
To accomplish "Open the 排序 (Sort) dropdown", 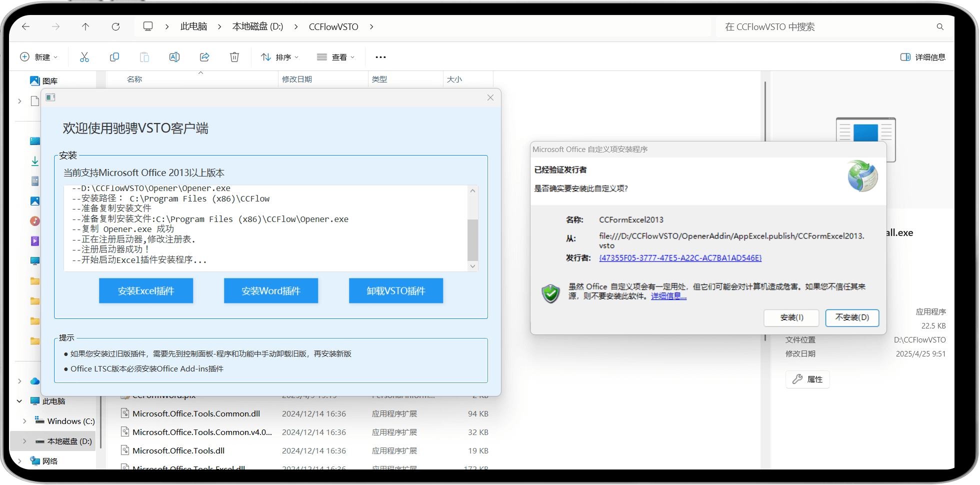I will click(x=280, y=57).
